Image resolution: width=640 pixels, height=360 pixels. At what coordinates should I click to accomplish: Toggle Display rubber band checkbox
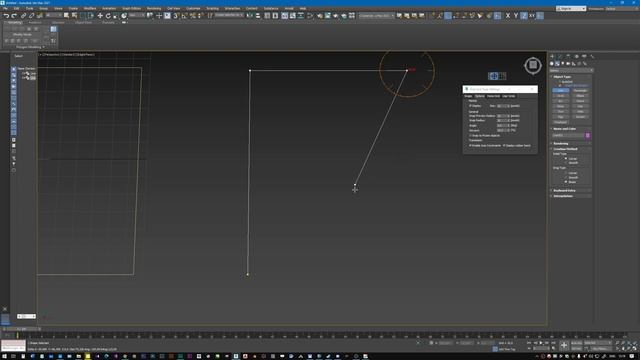click(x=504, y=145)
